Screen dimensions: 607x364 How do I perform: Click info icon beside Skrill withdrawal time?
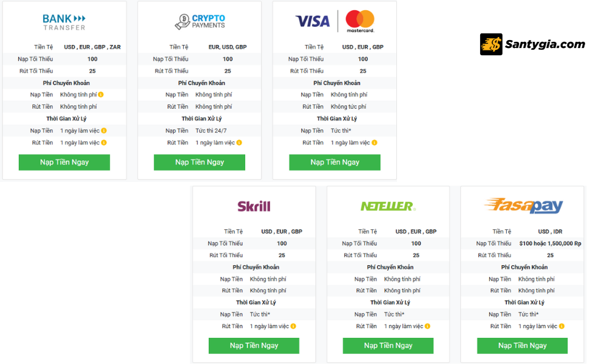pyautogui.click(x=293, y=326)
